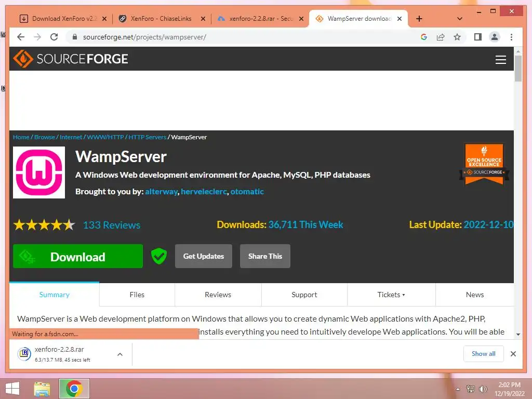Image resolution: width=532 pixels, height=399 pixels.
Task: Click the Share This button
Action: (265, 256)
